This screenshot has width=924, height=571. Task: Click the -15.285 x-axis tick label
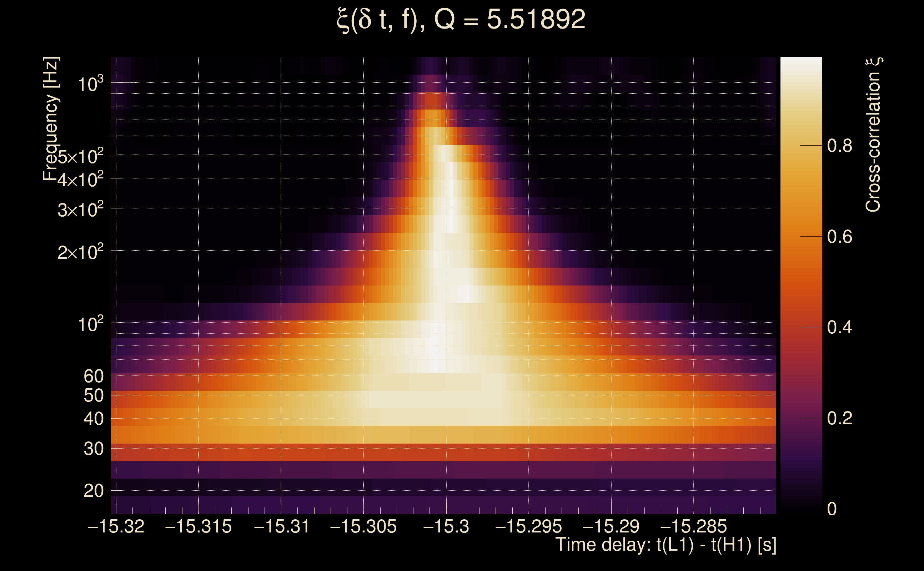693,526
